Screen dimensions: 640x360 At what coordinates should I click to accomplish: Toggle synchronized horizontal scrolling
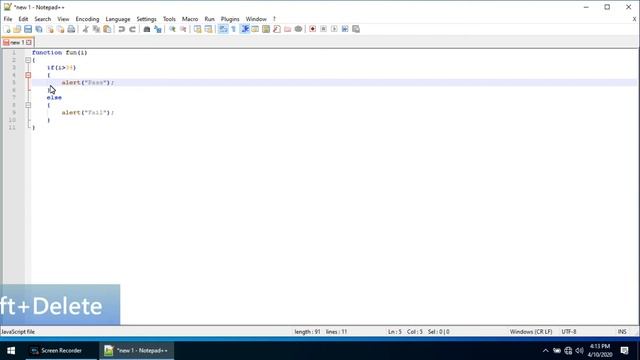208,29
